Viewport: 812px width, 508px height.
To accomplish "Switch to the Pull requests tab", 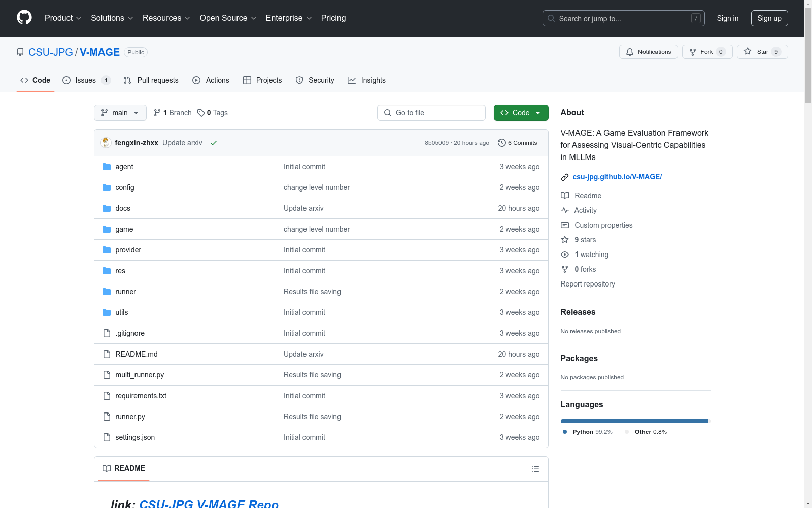I will click(151, 80).
